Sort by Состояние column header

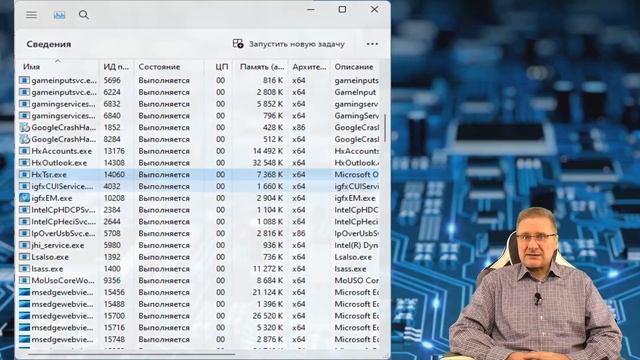tap(169, 67)
